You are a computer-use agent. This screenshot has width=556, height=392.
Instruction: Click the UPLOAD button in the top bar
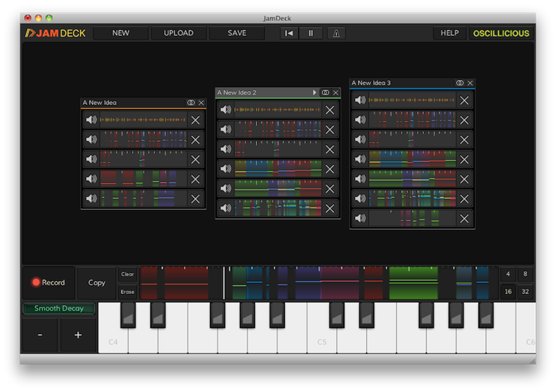click(179, 33)
